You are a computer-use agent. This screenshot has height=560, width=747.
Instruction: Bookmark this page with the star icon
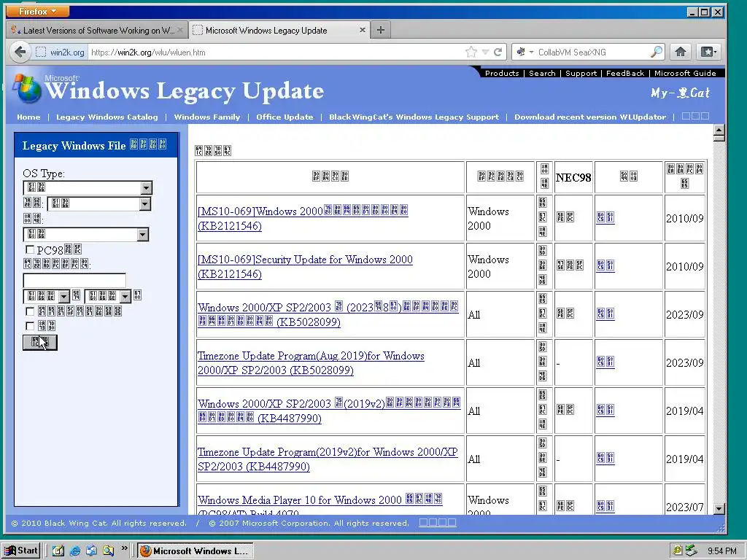pos(471,52)
